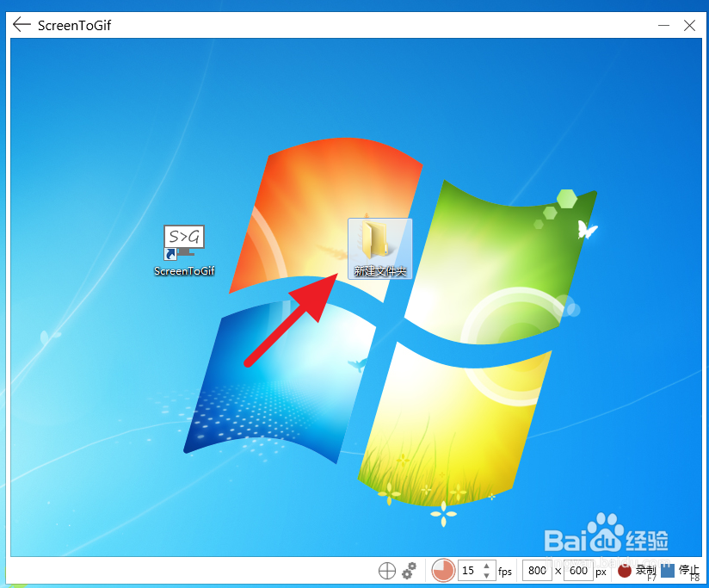Screen dimensions: 709x588
Task: Select the 新建文件夹 folder on desktop
Action: coord(379,248)
